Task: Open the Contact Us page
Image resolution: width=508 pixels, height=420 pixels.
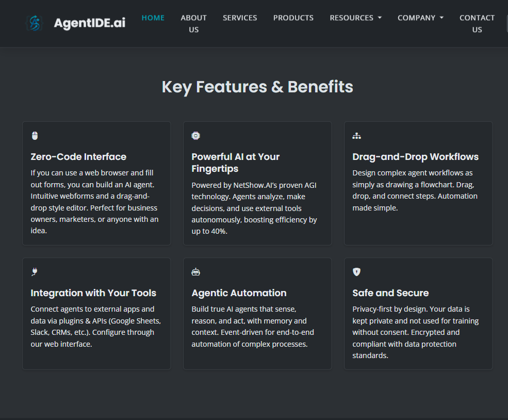Action: point(477,24)
